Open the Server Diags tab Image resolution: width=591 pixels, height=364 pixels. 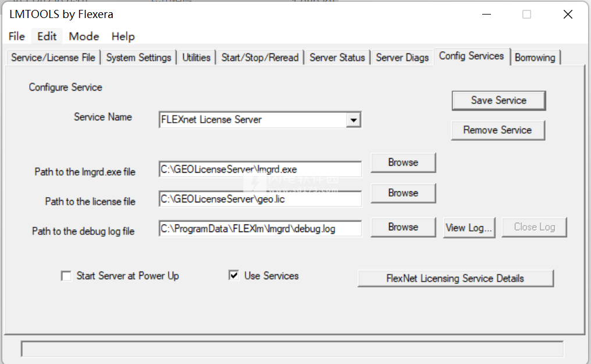click(402, 58)
